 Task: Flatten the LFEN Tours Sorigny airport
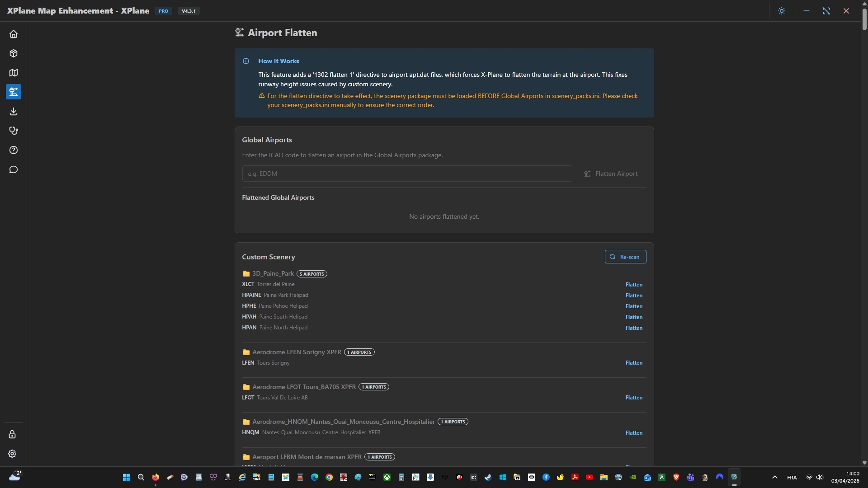[634, 363]
